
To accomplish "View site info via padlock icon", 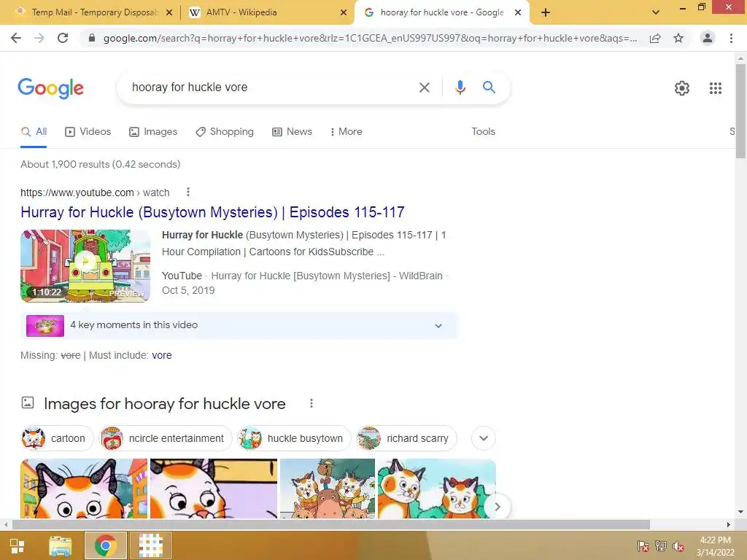I will (92, 38).
